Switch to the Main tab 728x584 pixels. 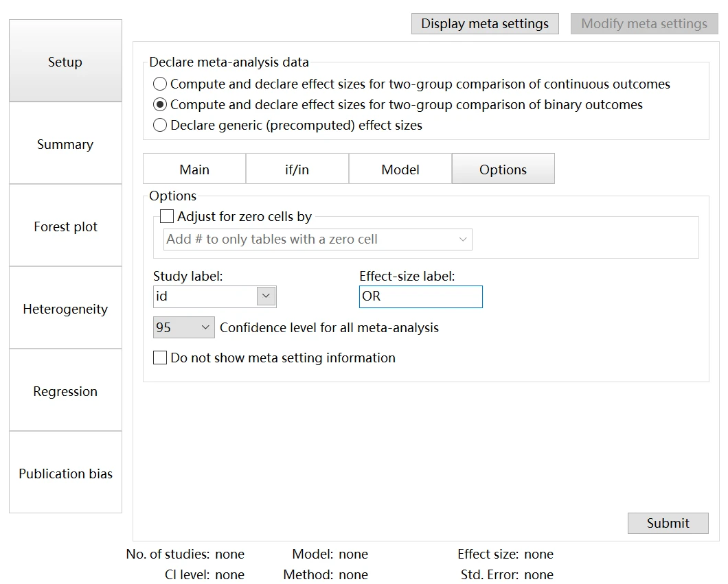194,170
